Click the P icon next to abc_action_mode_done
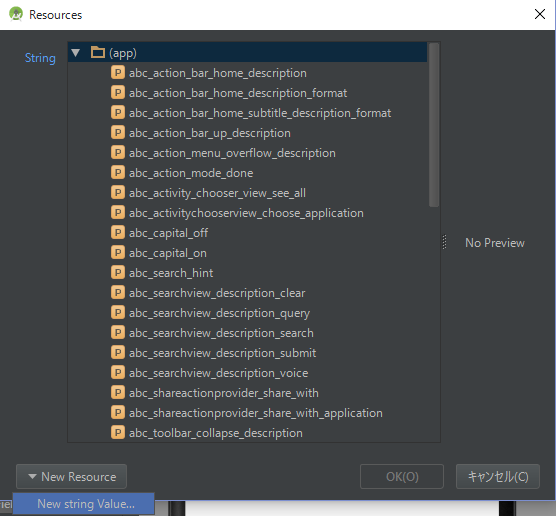Screen dimensions: 556x516 click(118, 173)
